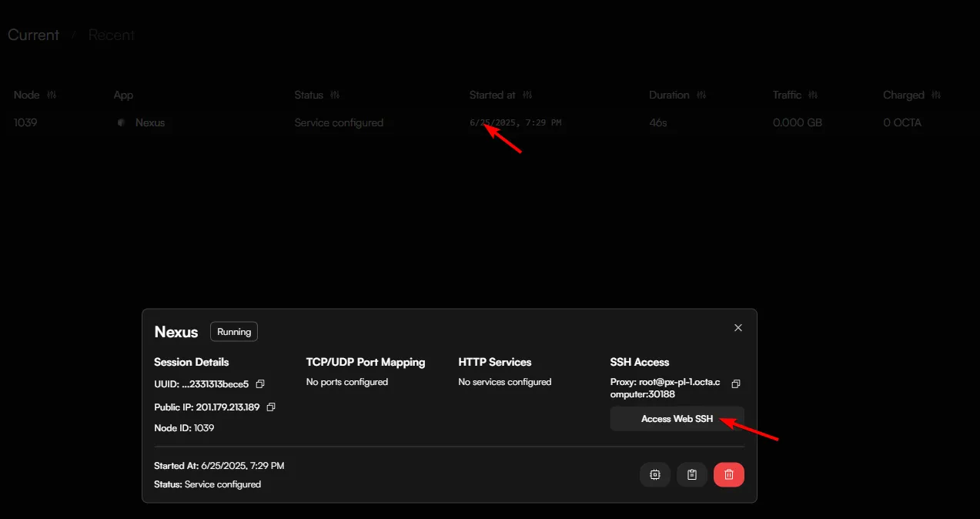
Task: Click the Node ID: 1039 text
Action: 184,427
